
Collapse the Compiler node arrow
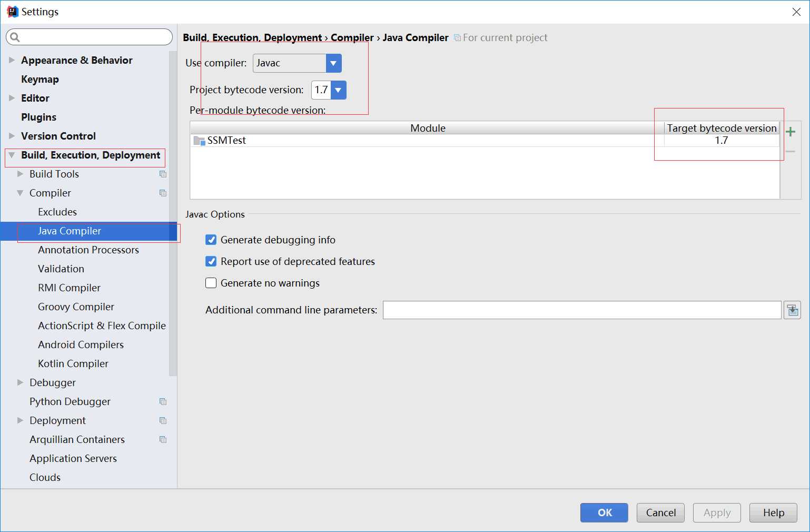coord(20,193)
